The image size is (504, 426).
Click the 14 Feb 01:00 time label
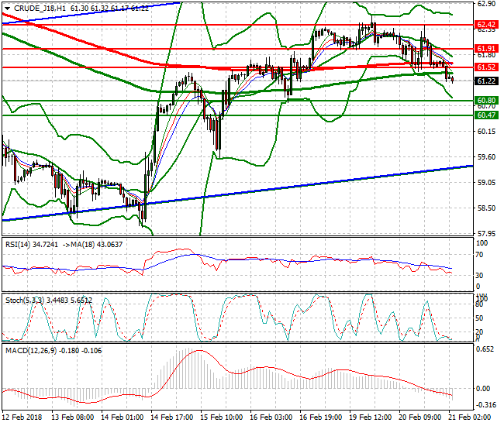[123, 417]
